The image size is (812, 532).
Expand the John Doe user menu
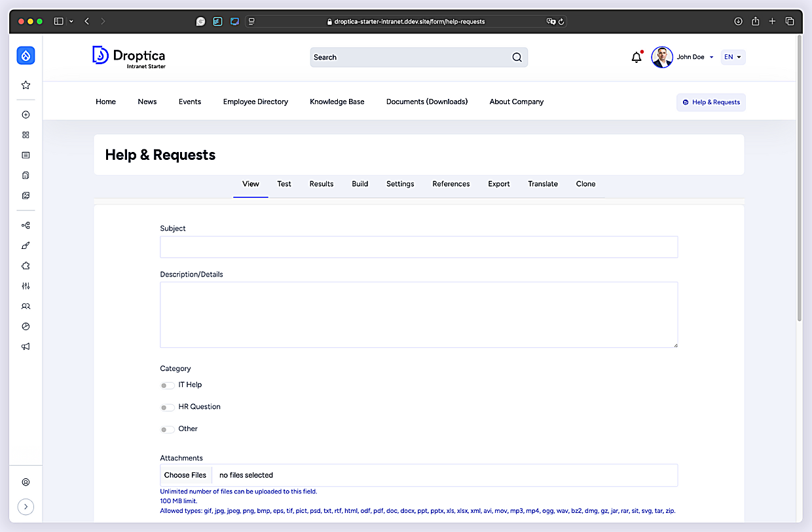point(683,57)
